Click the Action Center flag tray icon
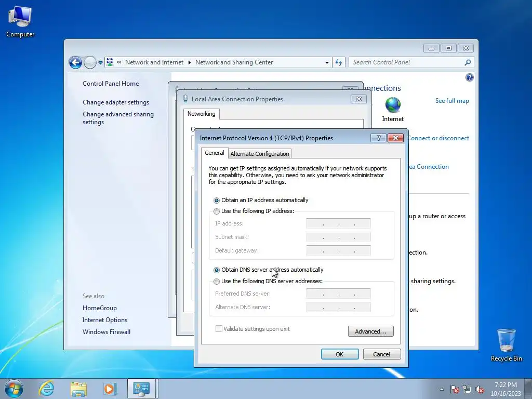The width and height of the screenshot is (532, 399). click(x=454, y=389)
